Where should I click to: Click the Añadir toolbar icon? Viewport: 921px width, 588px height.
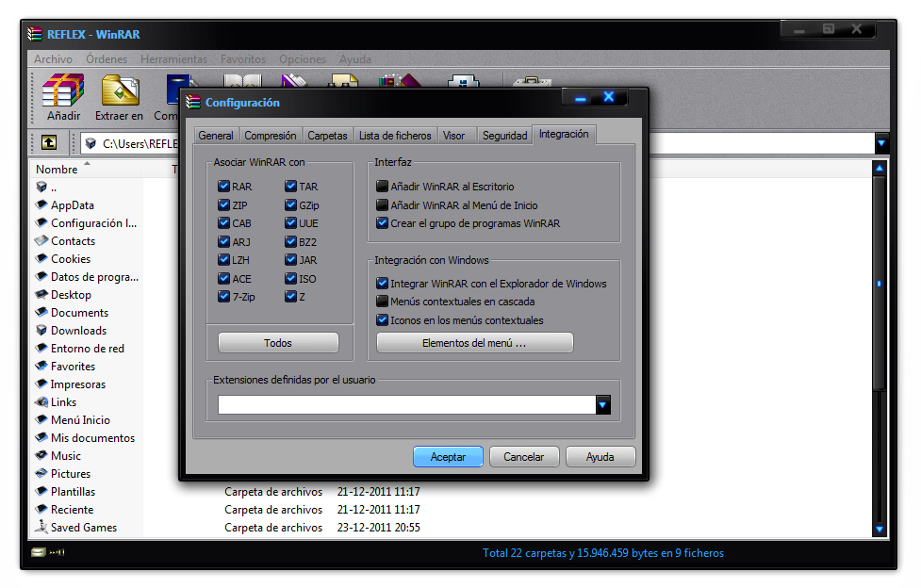63,90
